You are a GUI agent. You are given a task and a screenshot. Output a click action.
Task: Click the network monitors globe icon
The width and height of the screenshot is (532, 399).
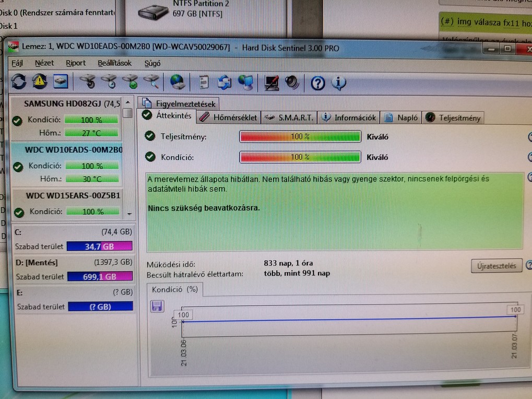pos(246,83)
